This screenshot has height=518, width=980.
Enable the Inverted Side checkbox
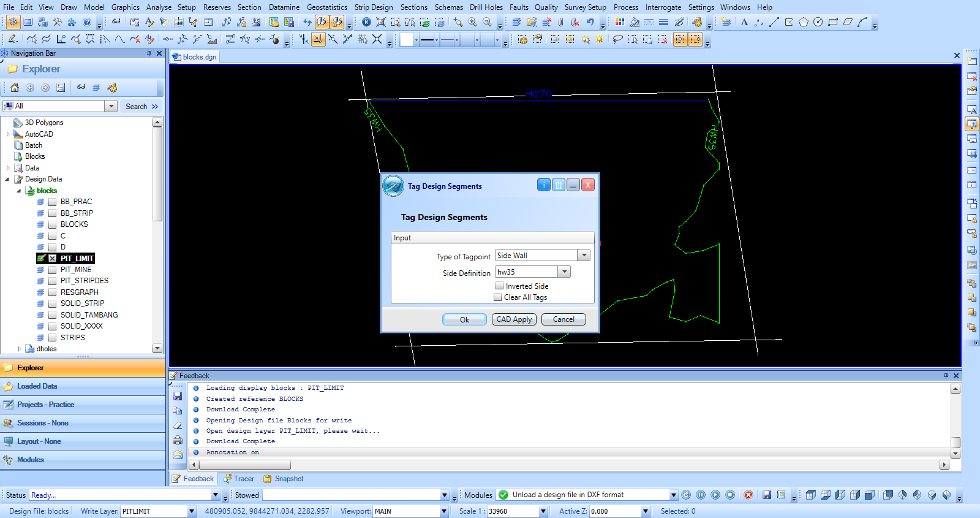[x=499, y=286]
